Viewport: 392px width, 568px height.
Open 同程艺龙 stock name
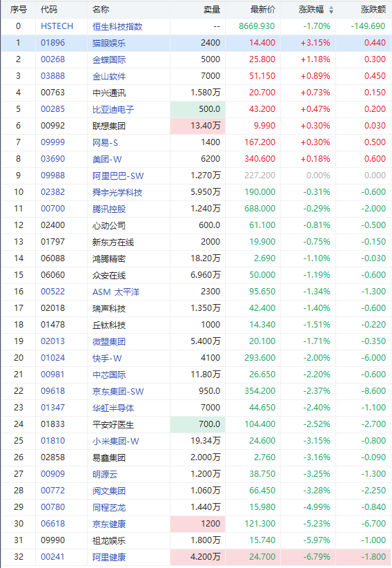109,507
